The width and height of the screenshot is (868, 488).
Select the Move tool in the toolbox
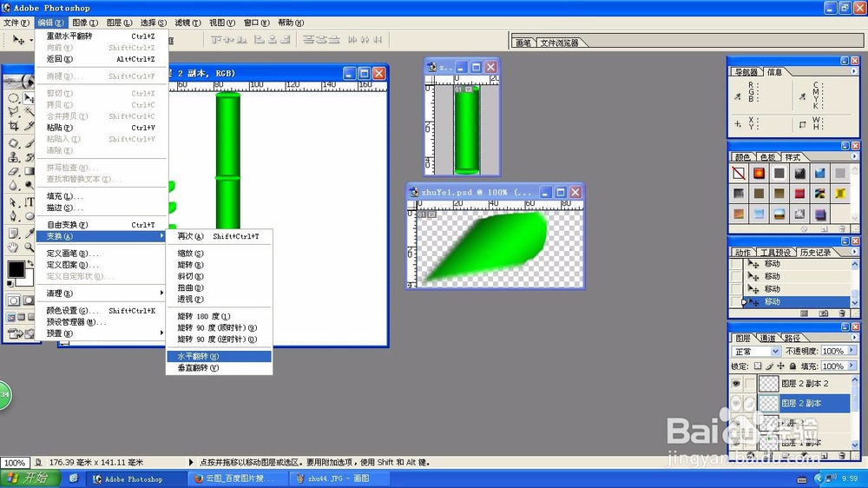(x=29, y=98)
